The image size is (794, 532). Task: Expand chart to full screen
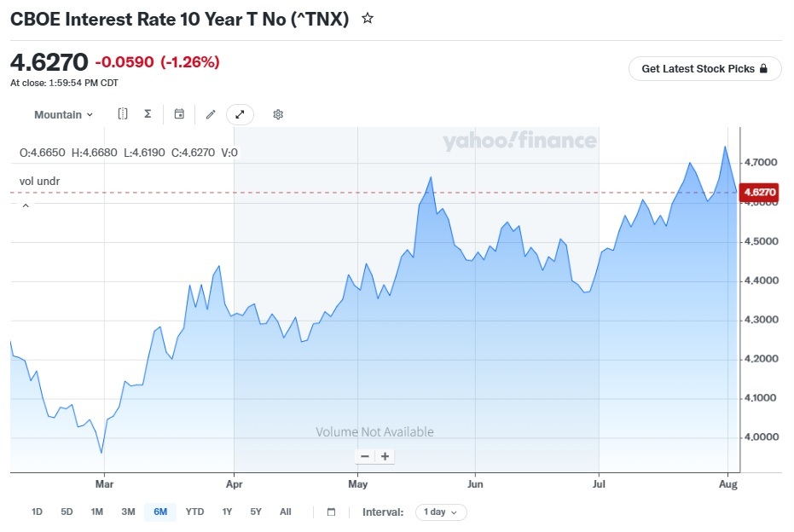click(240, 114)
